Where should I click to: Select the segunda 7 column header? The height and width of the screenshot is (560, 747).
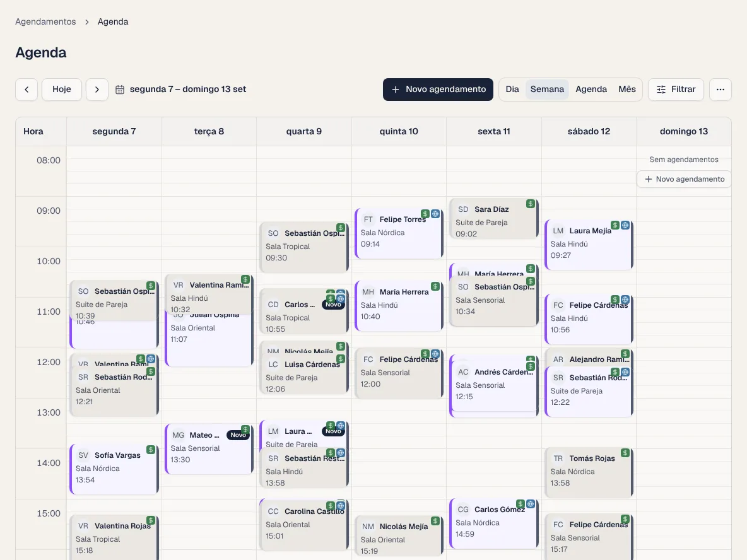pos(114,131)
